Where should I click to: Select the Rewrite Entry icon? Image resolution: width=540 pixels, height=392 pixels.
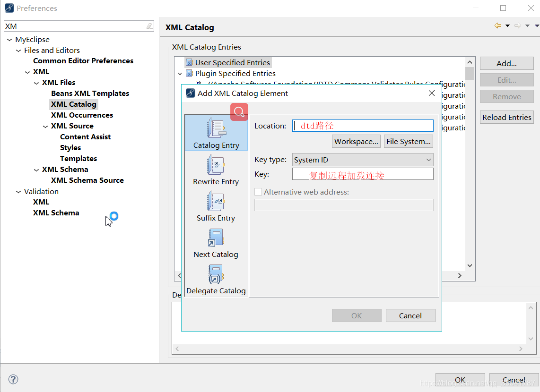click(216, 164)
